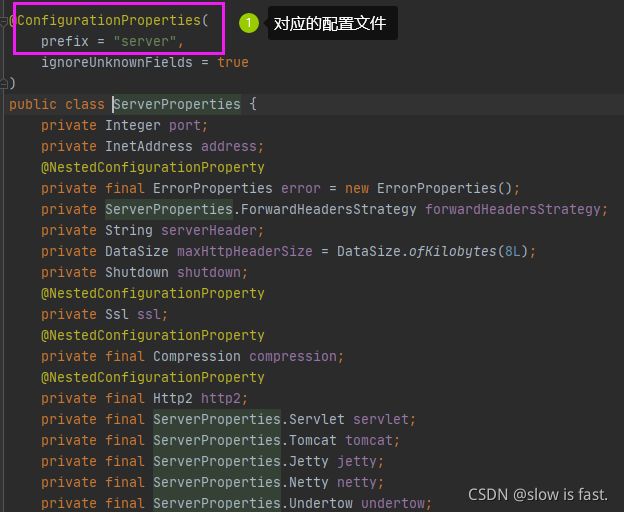This screenshot has height=512, width=624.
Task: Click the InetAddress type name
Action: 149,146
